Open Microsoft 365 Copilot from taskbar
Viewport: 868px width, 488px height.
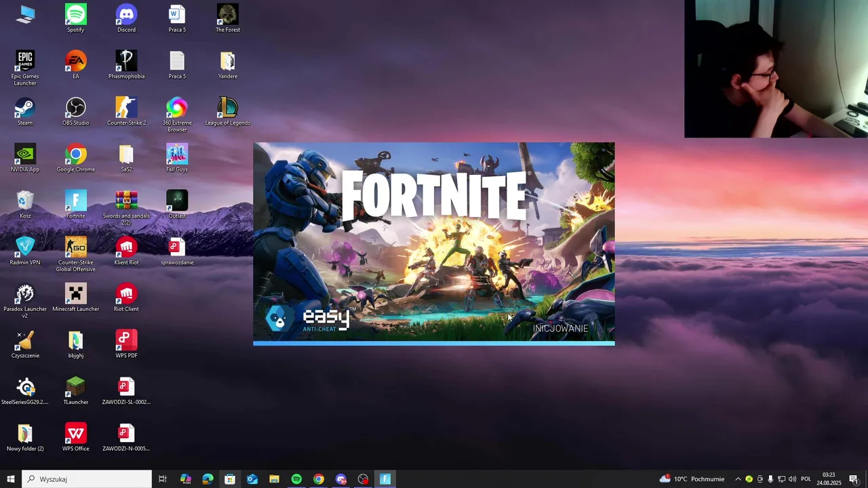pos(186,479)
